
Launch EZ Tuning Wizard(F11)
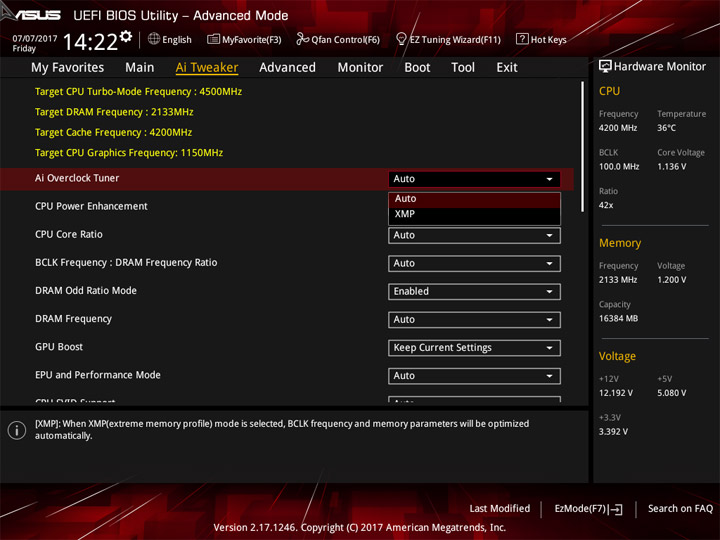(448, 39)
